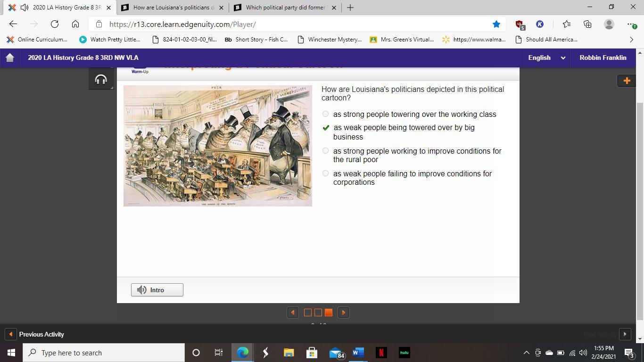Open Task View on the taskbar

pyautogui.click(x=219, y=353)
